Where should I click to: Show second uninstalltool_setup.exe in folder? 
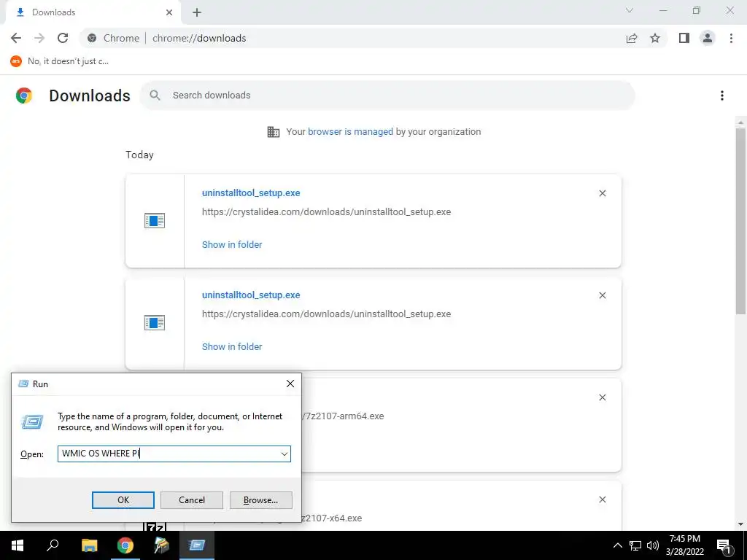pyautogui.click(x=232, y=346)
